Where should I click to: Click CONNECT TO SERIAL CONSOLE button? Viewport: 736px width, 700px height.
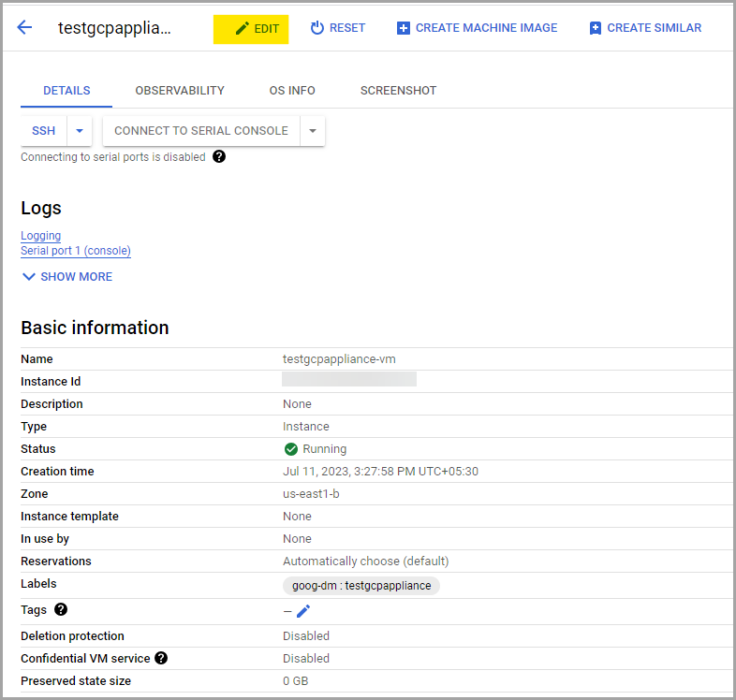pos(201,131)
